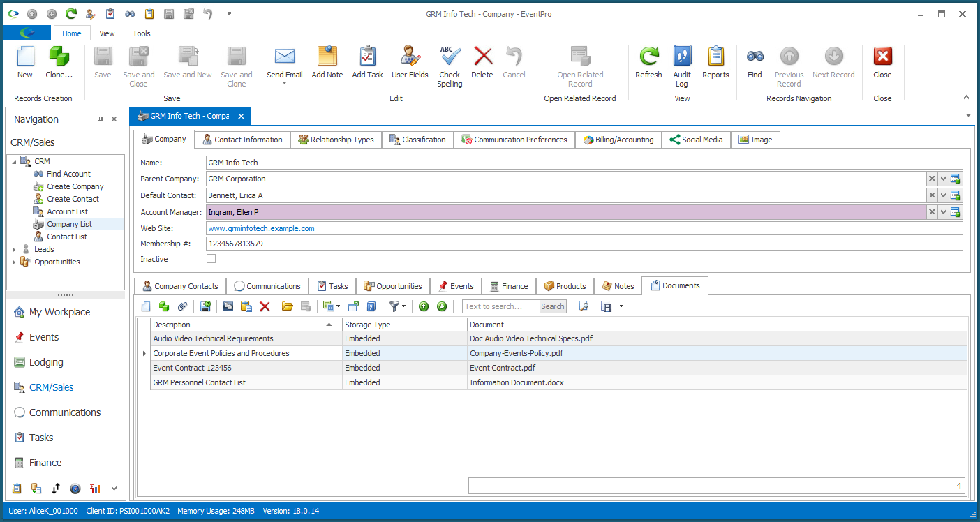
Task: Click the Storage Type column header
Action: tap(405, 325)
